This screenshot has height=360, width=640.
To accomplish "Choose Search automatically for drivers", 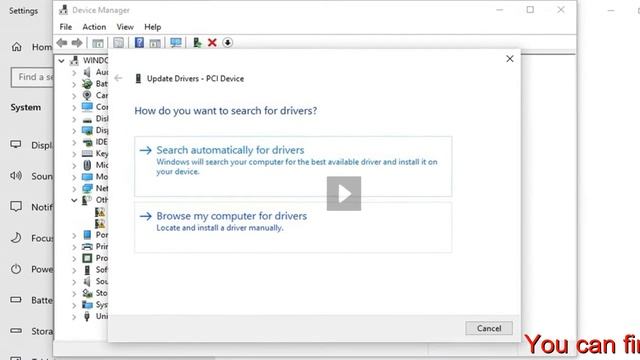I will [x=293, y=167].
